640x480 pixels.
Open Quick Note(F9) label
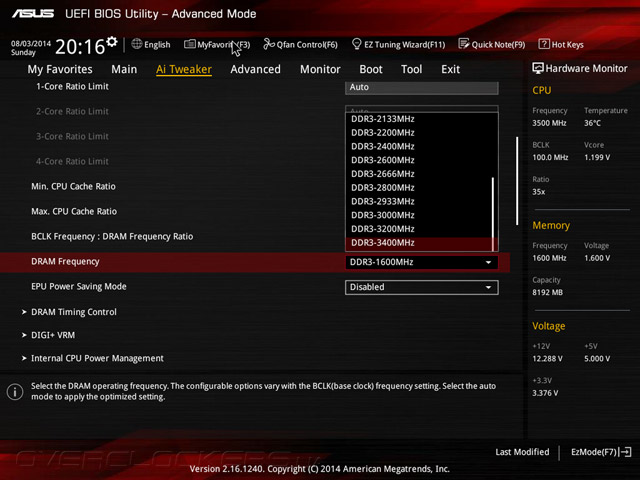pos(498,44)
